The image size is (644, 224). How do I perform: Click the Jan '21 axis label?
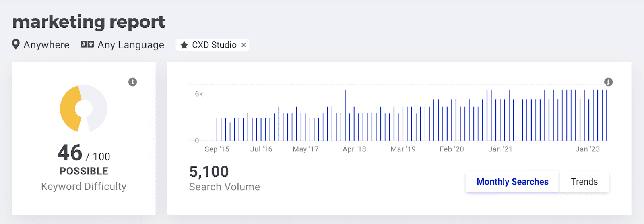tap(500, 149)
